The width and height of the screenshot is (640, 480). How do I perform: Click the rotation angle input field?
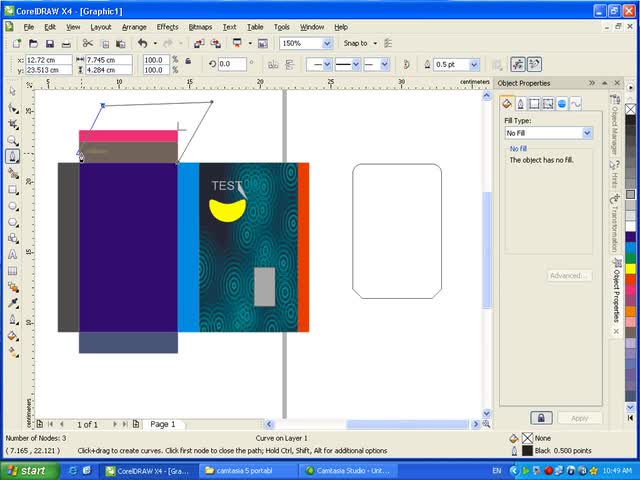click(x=232, y=64)
